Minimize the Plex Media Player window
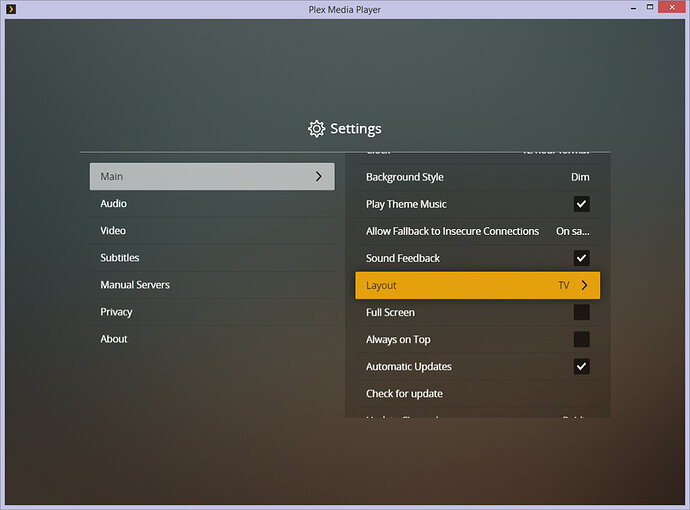Screen dimensions: 690x510 click(x=633, y=8)
